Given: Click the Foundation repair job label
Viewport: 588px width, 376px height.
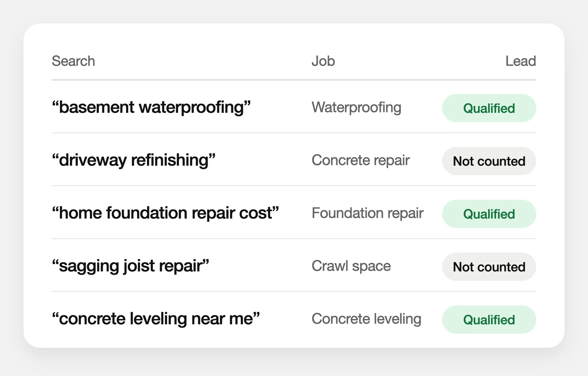Looking at the screenshot, I should coord(367,213).
